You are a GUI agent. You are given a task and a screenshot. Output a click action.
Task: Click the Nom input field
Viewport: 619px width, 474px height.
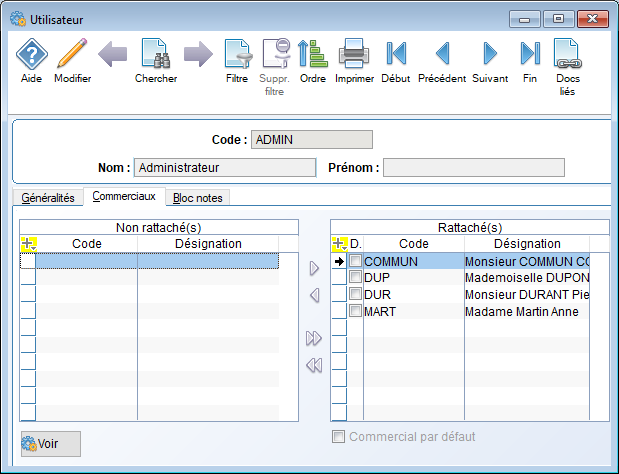224,168
